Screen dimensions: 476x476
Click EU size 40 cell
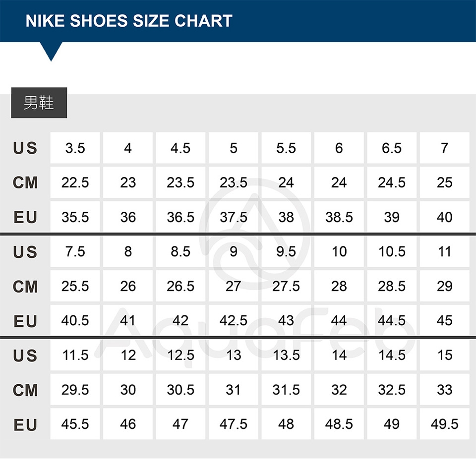click(445, 217)
